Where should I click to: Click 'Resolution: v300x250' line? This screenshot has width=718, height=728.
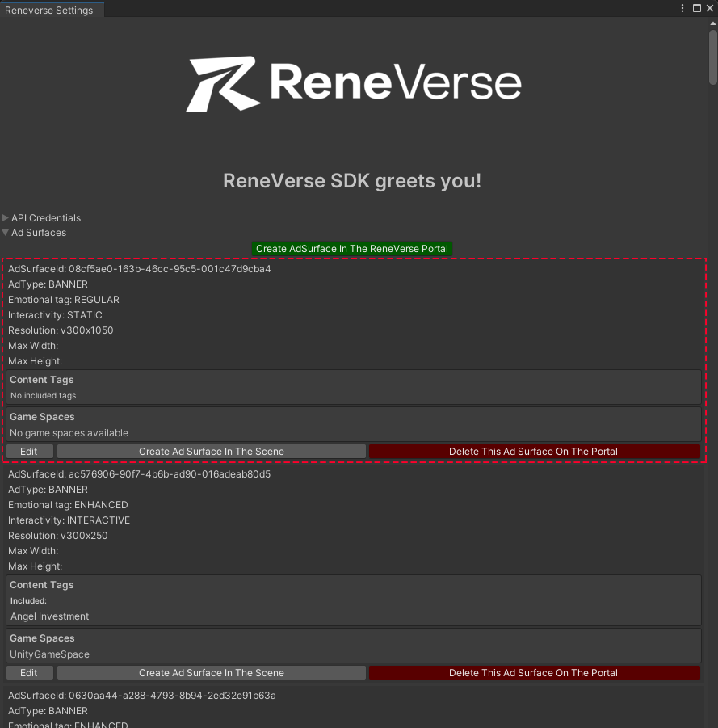(57, 536)
